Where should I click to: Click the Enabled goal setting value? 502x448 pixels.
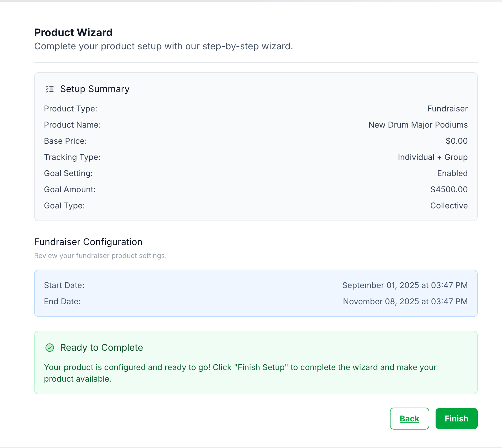tap(452, 173)
